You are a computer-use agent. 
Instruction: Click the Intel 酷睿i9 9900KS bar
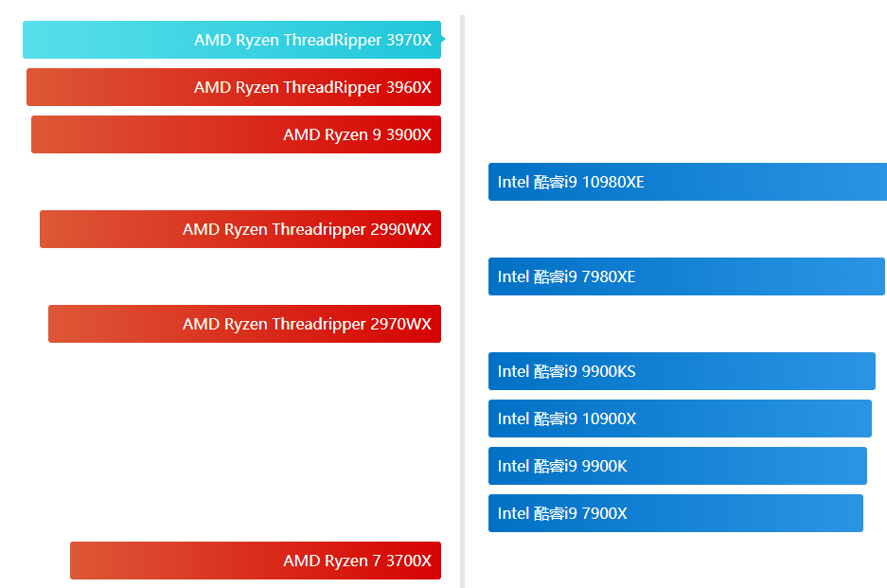point(682,371)
